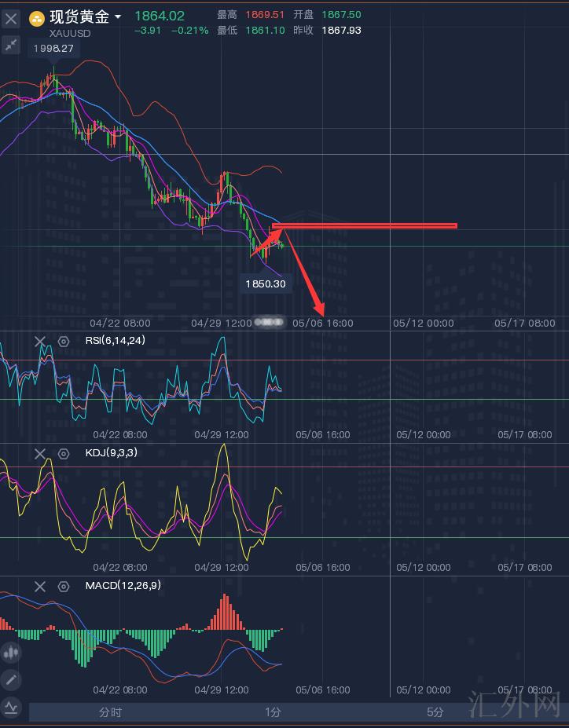This screenshot has height=728, width=569.
Task: Switch to the 5分 timeframe tab
Action: (435, 712)
